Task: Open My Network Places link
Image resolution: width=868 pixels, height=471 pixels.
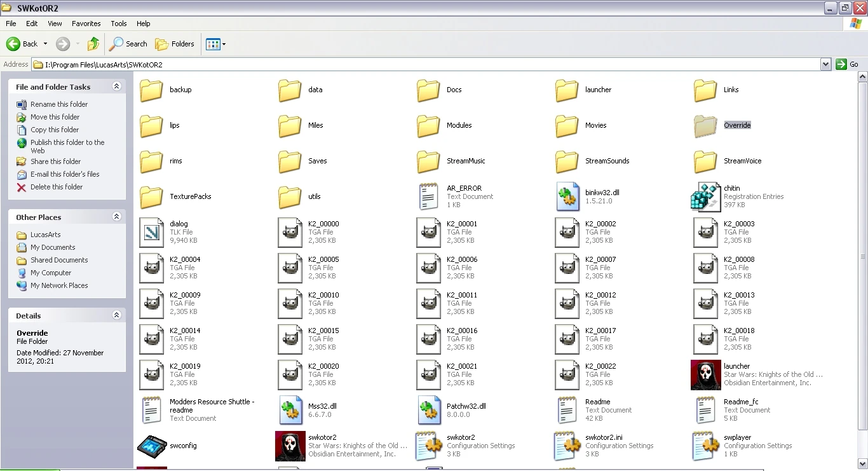Action: coord(59,285)
